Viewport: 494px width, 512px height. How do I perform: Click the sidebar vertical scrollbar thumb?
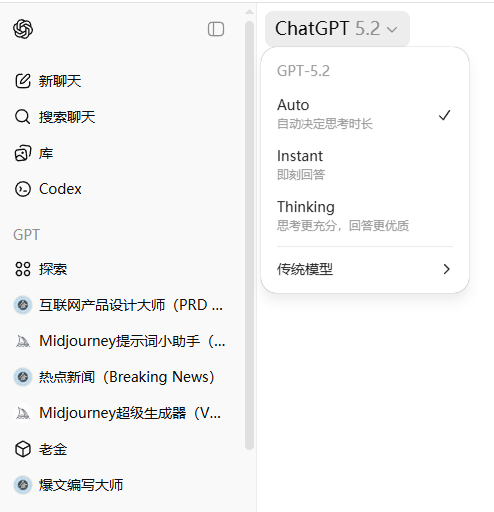(249, 235)
